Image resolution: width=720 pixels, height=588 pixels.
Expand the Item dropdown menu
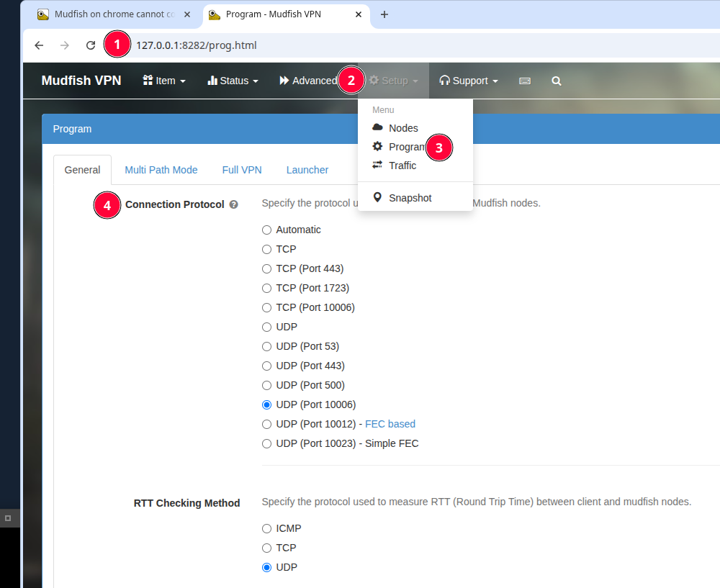(x=164, y=81)
